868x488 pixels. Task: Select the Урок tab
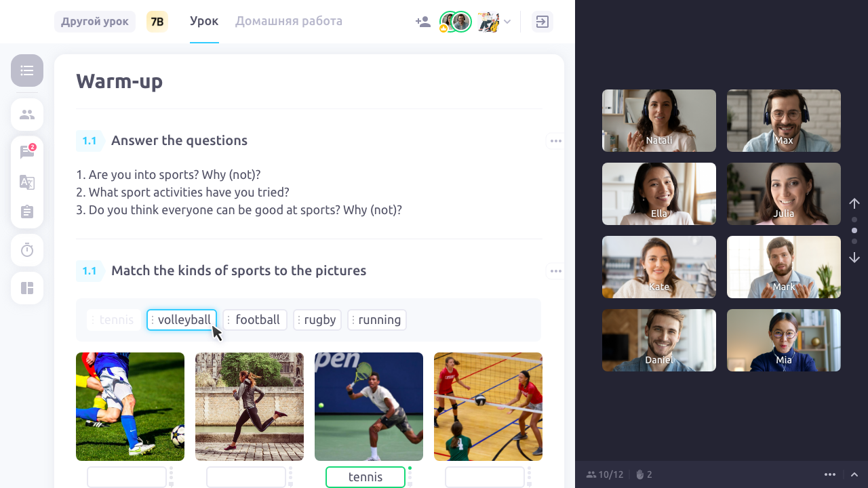click(x=204, y=21)
